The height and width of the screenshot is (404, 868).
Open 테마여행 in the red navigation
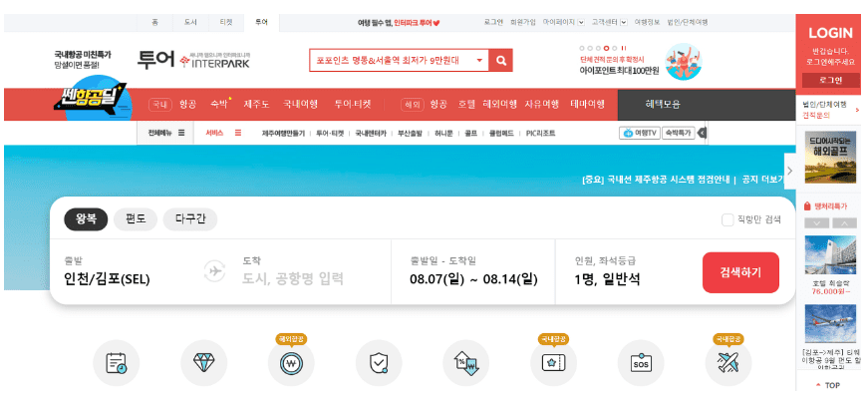coord(587,104)
